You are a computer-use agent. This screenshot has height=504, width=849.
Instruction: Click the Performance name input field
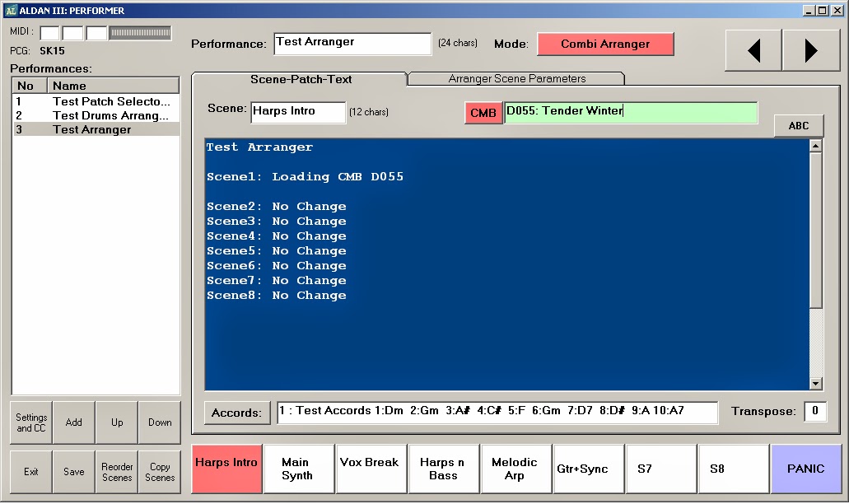click(352, 44)
